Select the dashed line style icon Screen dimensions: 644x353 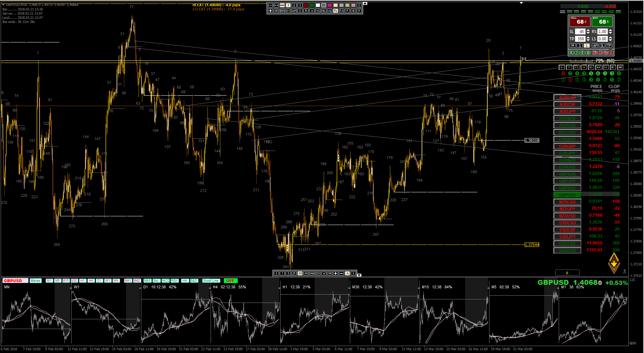[276, 5]
